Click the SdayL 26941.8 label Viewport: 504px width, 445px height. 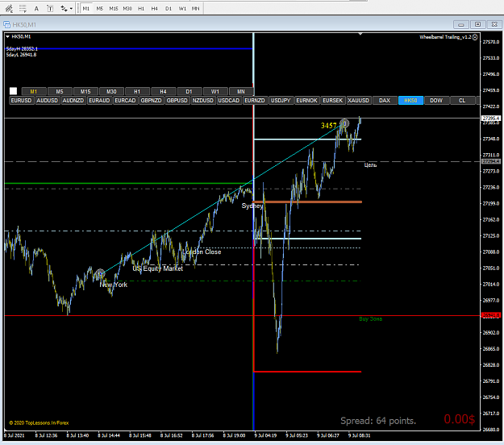[x=21, y=55]
